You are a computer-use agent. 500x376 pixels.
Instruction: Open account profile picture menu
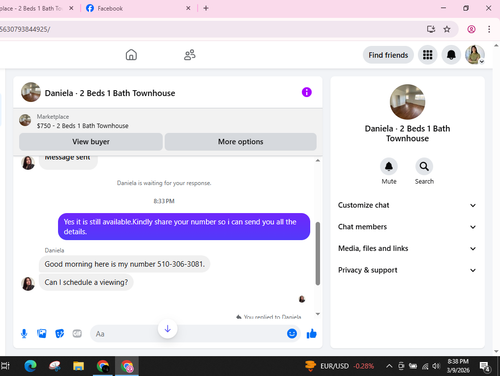[x=475, y=55]
